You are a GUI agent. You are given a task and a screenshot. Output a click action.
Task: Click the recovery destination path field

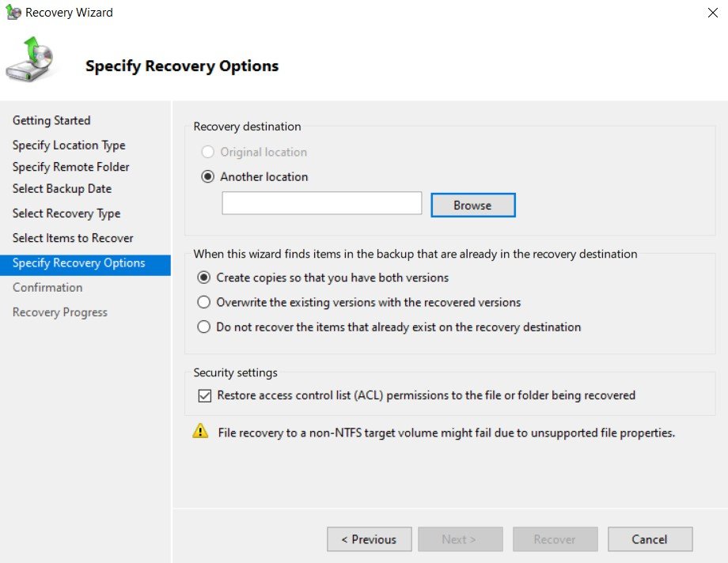tap(322, 203)
